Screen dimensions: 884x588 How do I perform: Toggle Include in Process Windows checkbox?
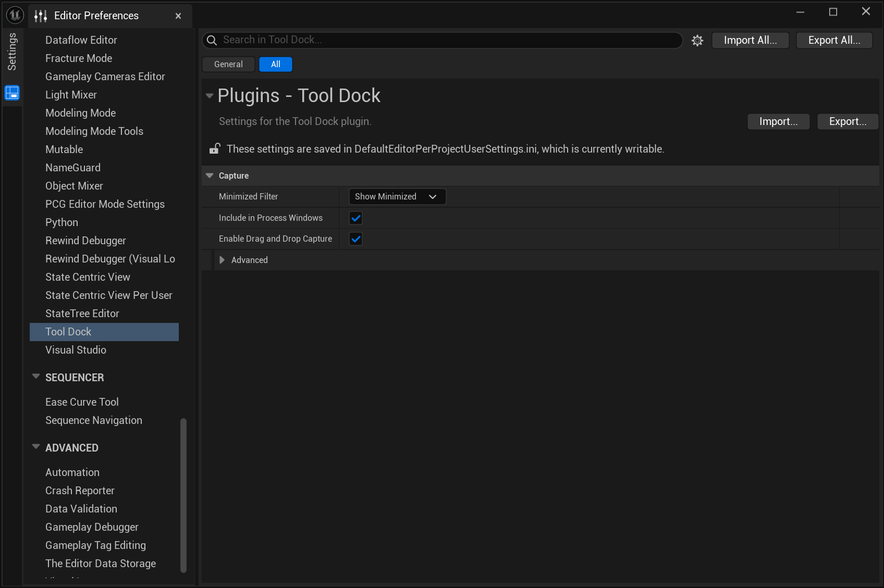pyautogui.click(x=356, y=218)
